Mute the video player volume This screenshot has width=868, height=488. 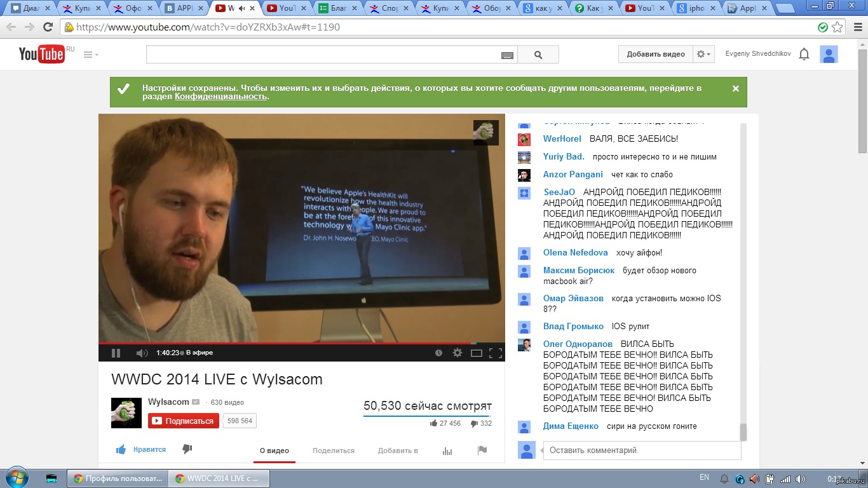(141, 353)
